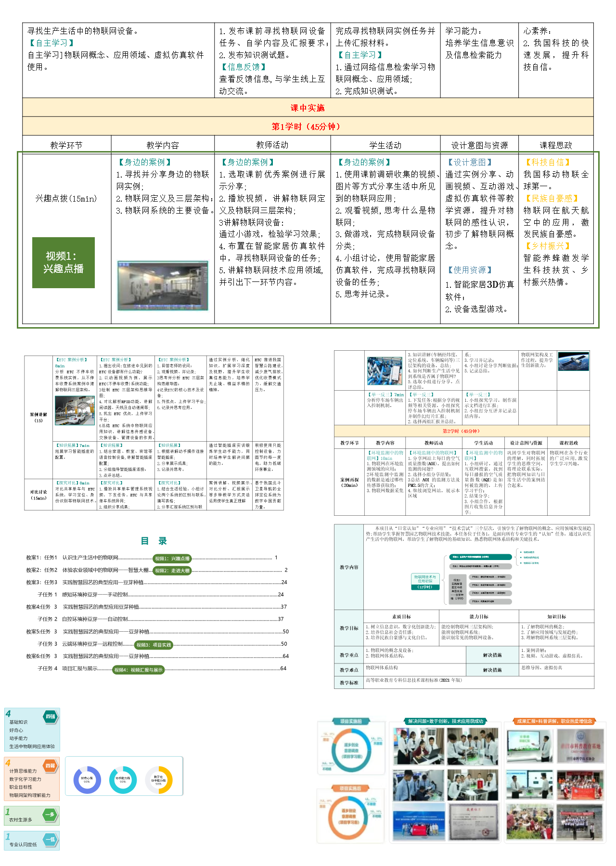The width and height of the screenshot is (616, 866).
Task: Click the 教师活动 header in the first-period table
Action: pos(272,145)
